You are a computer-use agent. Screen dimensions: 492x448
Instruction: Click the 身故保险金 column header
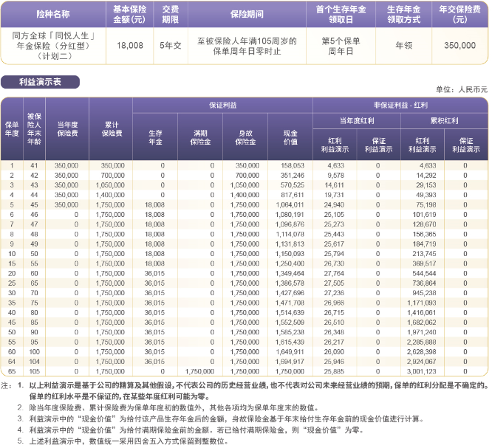pos(245,137)
